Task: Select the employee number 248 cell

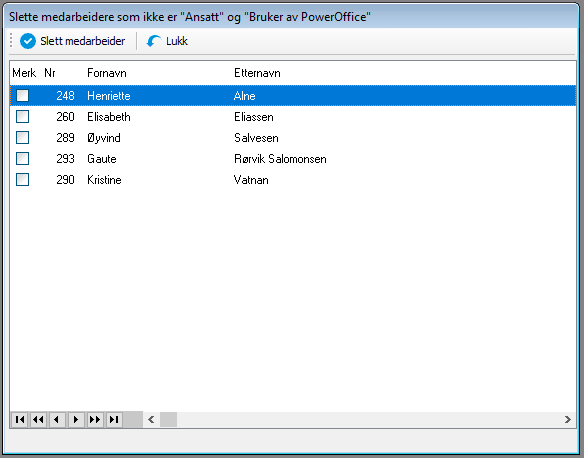Action: coord(65,96)
